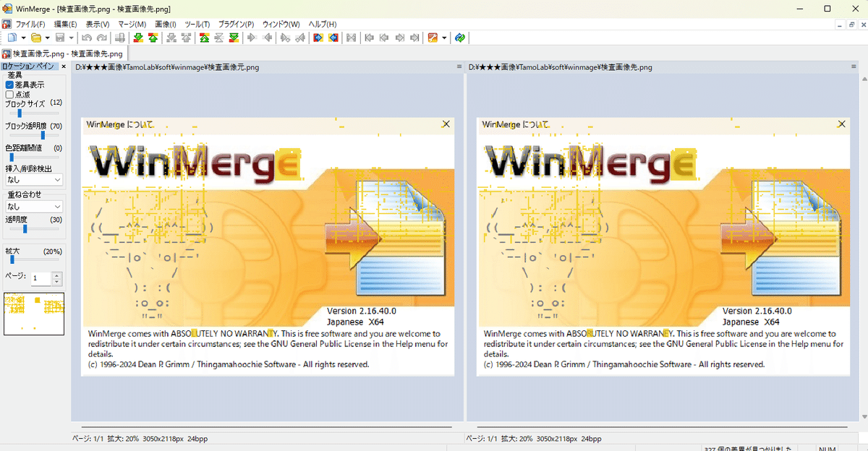Copy difference to the right pane
Viewport: 868px width, 451px height.
[x=318, y=38]
